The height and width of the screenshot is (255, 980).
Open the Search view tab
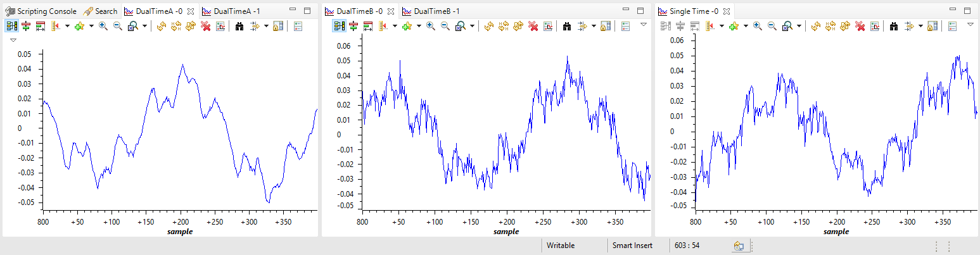[x=101, y=11]
